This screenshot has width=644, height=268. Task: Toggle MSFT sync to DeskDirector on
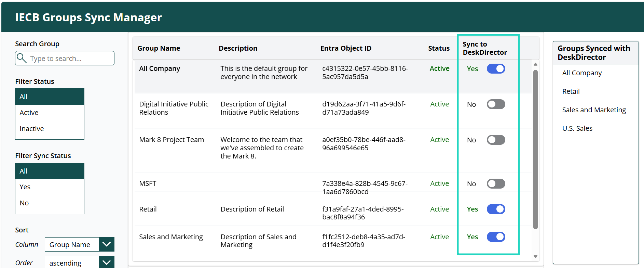coord(496,184)
